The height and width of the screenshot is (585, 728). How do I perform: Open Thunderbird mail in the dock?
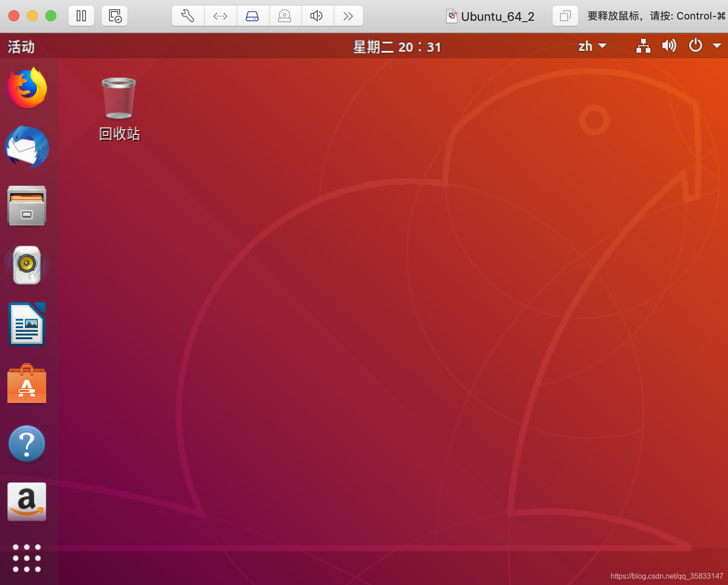(x=27, y=147)
